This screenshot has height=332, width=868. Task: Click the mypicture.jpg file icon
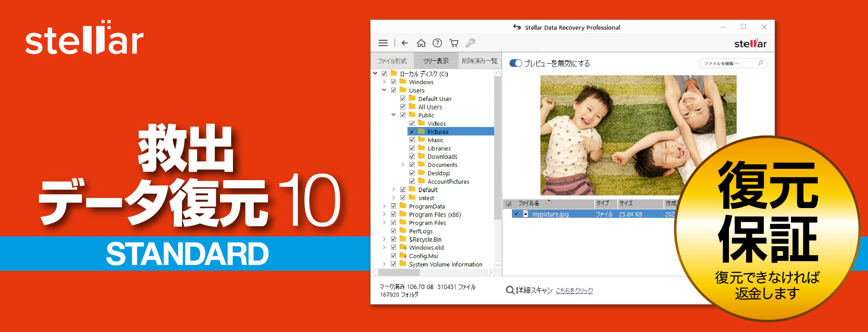point(526,214)
